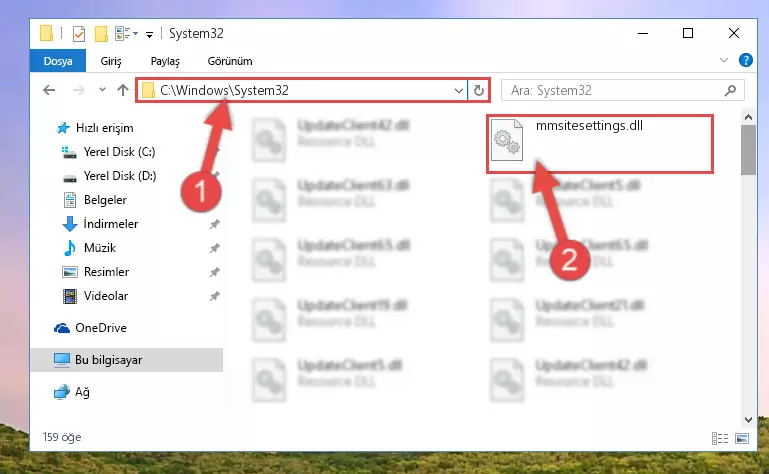Click the refresh icon beside address bar
769x474 pixels.
tap(479, 90)
